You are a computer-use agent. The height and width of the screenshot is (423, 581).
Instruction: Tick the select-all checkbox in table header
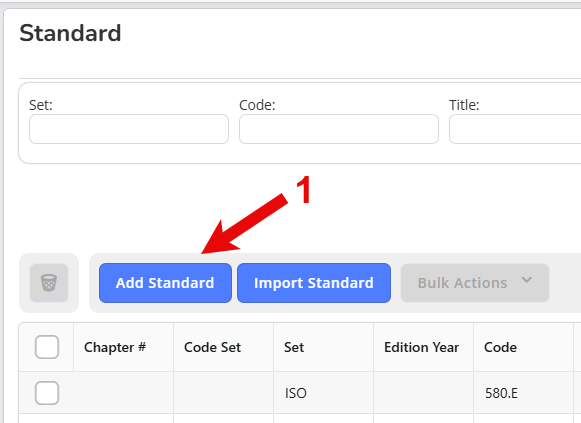[x=47, y=347]
